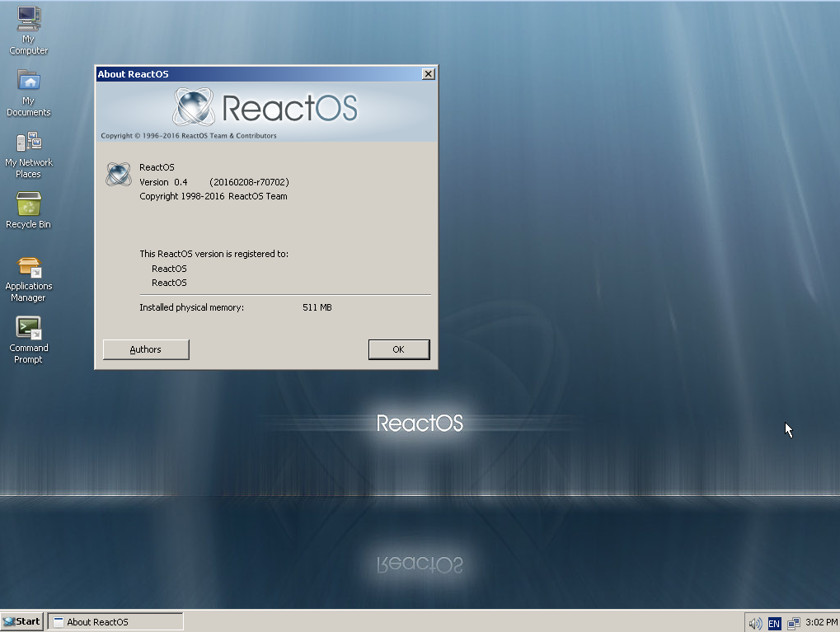Click the About ReactOS title bar
This screenshot has width=840, height=632.
coord(247,74)
